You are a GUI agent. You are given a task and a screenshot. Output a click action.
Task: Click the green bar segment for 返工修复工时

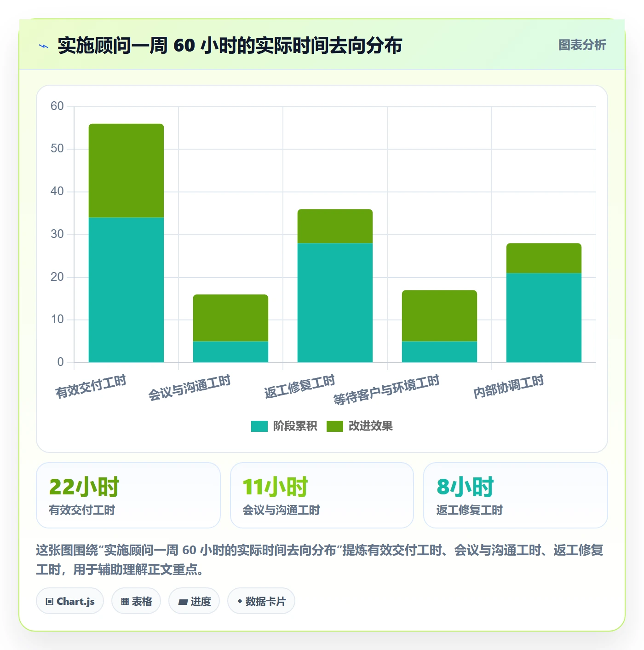[335, 226]
